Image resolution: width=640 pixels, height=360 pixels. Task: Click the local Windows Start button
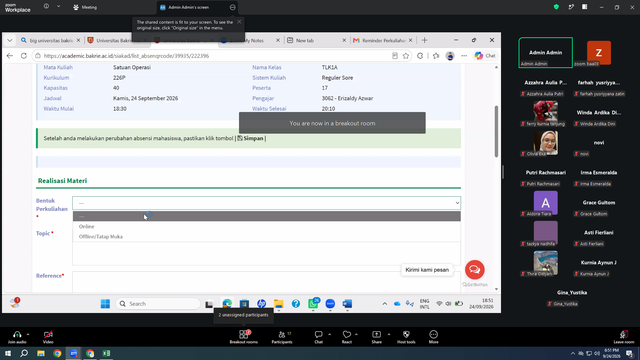8,353
